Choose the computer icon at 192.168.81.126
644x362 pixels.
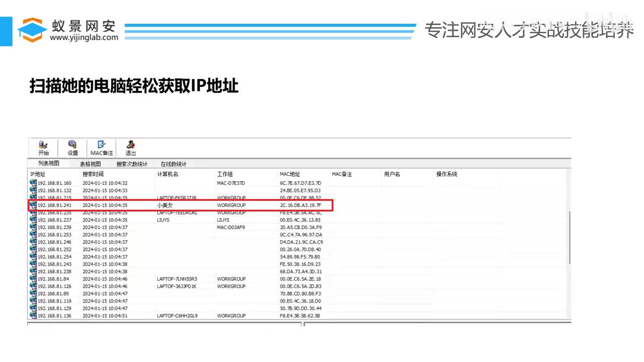coord(33,286)
